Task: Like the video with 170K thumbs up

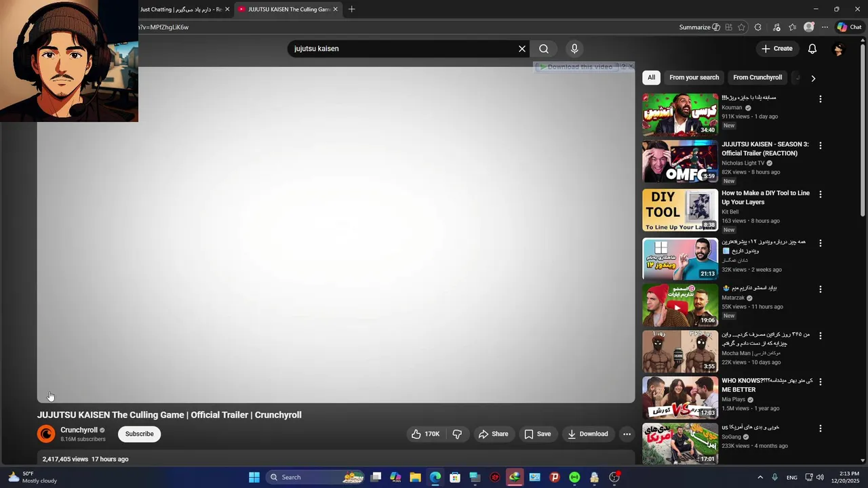Action: pos(426,434)
